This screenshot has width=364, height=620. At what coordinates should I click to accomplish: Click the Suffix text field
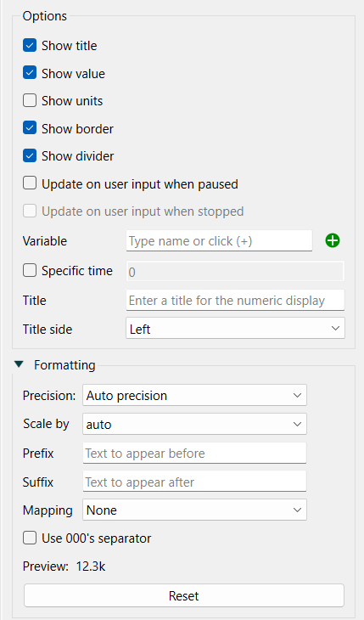click(194, 482)
